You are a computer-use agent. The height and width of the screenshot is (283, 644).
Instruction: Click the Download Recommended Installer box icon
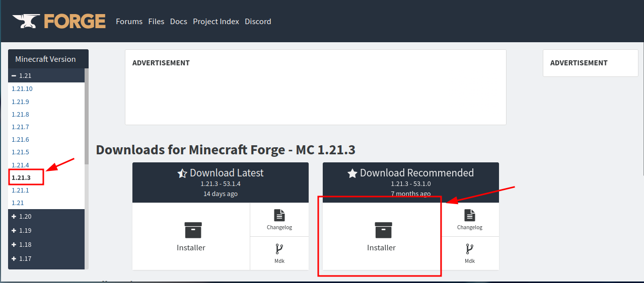point(383,230)
